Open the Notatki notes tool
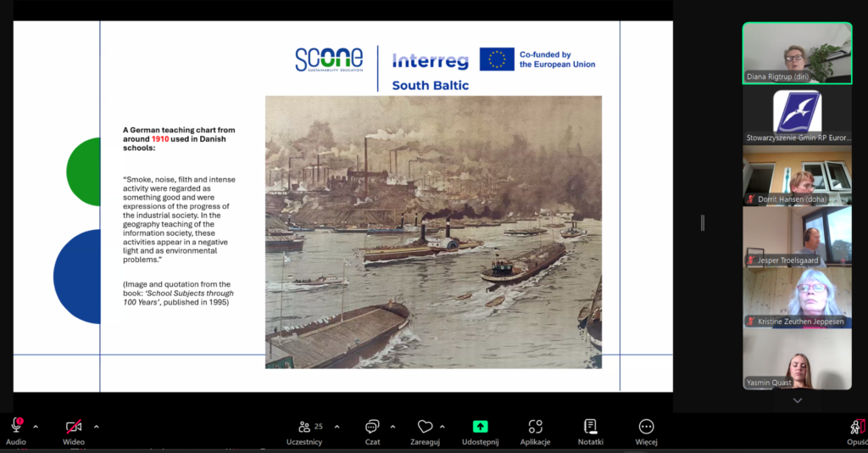The image size is (868, 453). click(x=590, y=427)
